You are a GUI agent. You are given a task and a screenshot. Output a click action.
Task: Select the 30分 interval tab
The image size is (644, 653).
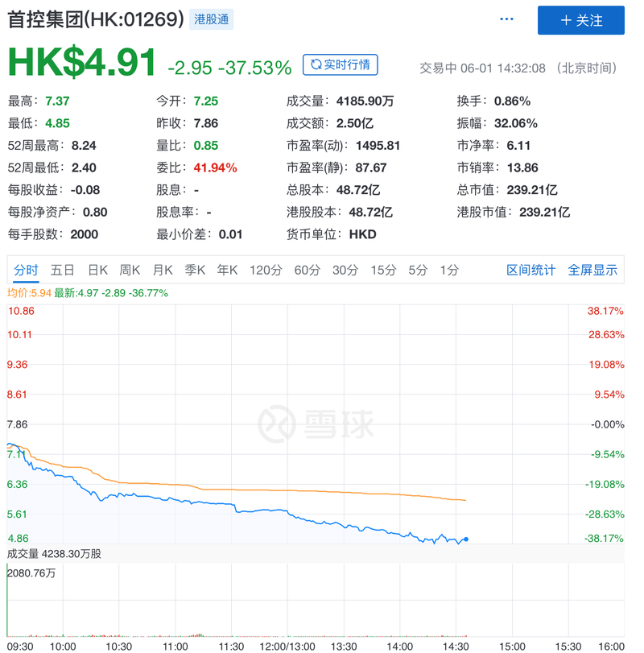pos(345,270)
